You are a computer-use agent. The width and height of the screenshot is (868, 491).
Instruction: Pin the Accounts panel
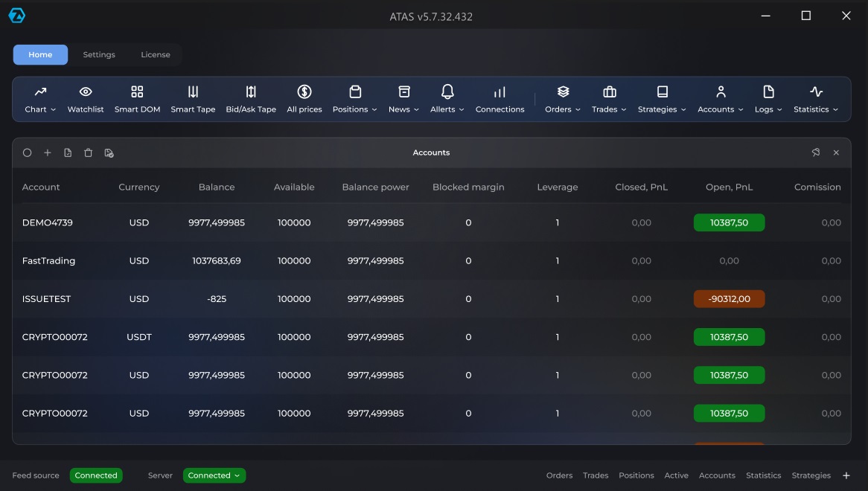click(x=815, y=153)
